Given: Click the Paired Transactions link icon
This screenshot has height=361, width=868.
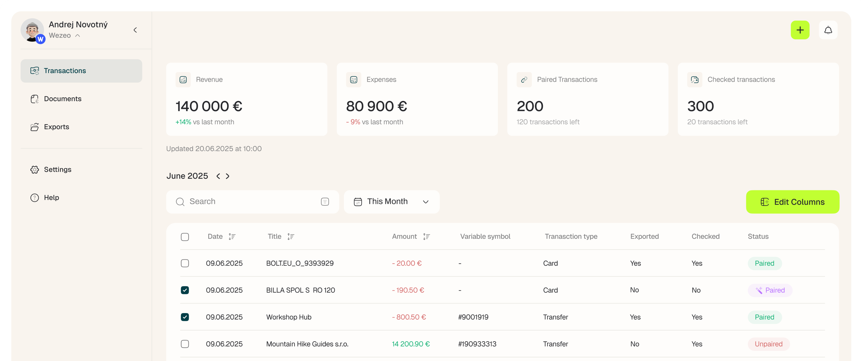Looking at the screenshot, I should pyautogui.click(x=524, y=79).
